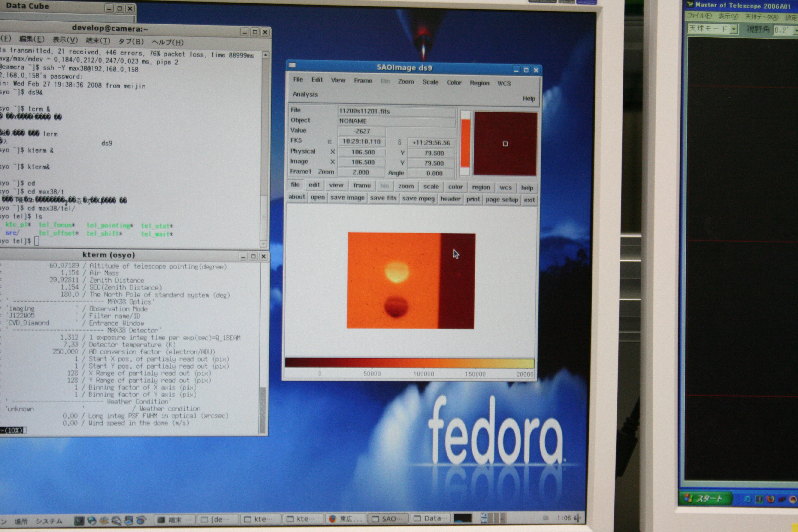Open the ds9 Region menu
Image resolution: width=798 pixels, height=532 pixels.
coord(479,83)
